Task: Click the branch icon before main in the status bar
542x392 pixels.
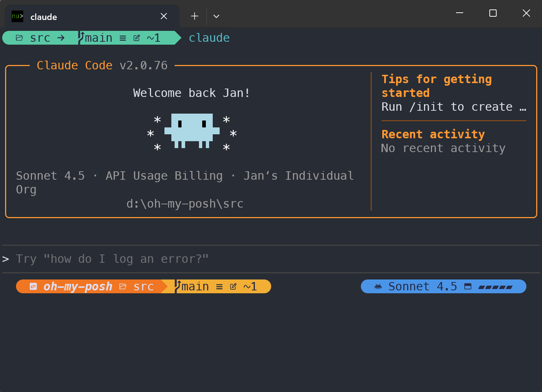Action: pyautogui.click(x=177, y=286)
